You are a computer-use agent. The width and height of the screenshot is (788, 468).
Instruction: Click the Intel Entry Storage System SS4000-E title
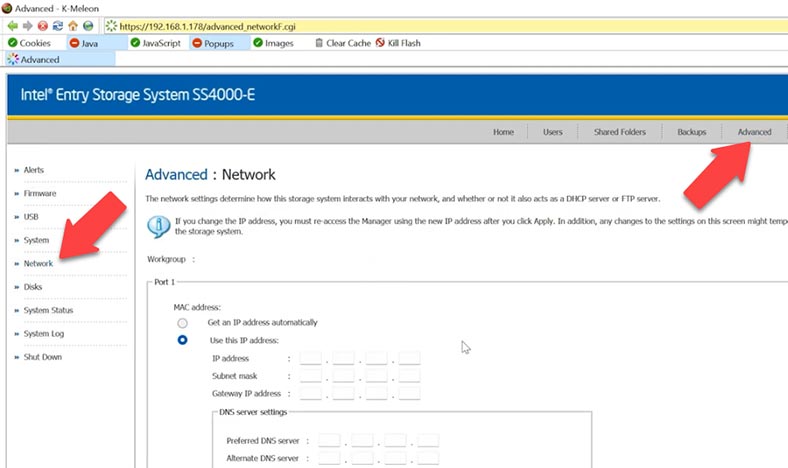(x=138, y=95)
